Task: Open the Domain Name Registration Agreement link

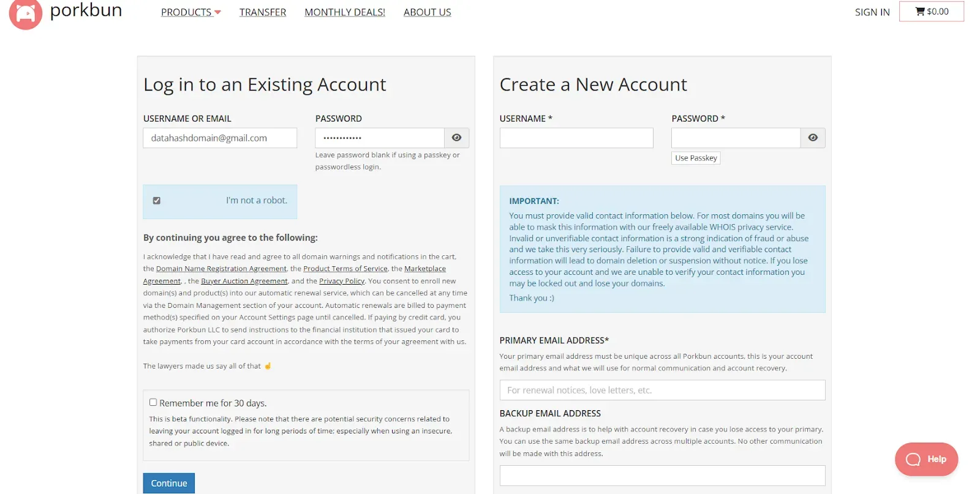Action: (x=221, y=269)
